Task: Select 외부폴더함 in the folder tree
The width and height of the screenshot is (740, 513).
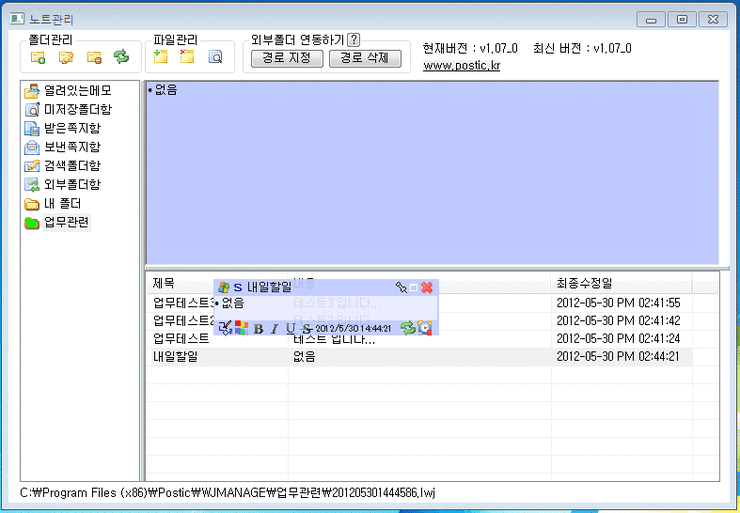Action: tap(72, 185)
